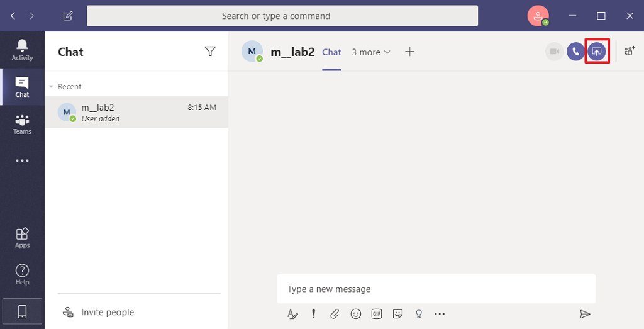Show more apps in left rail

[22, 160]
